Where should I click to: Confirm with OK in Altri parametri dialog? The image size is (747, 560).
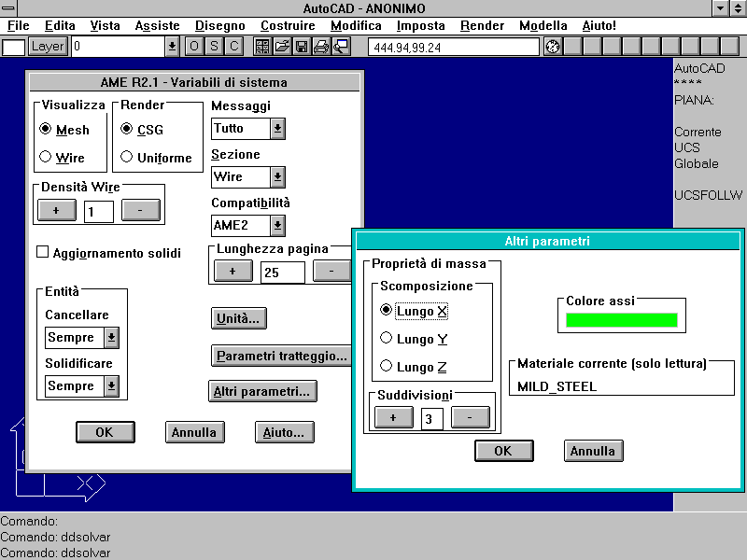(x=503, y=451)
